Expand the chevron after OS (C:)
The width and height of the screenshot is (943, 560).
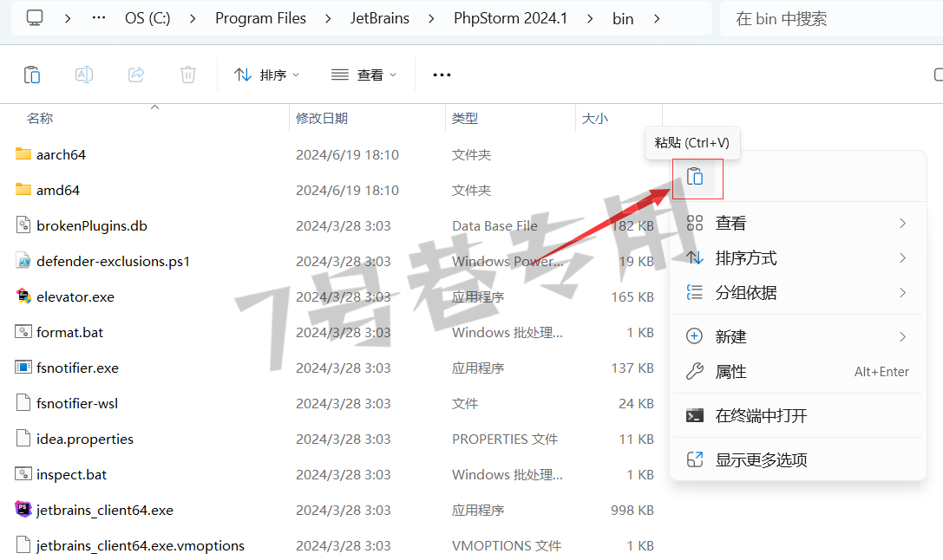(x=193, y=18)
